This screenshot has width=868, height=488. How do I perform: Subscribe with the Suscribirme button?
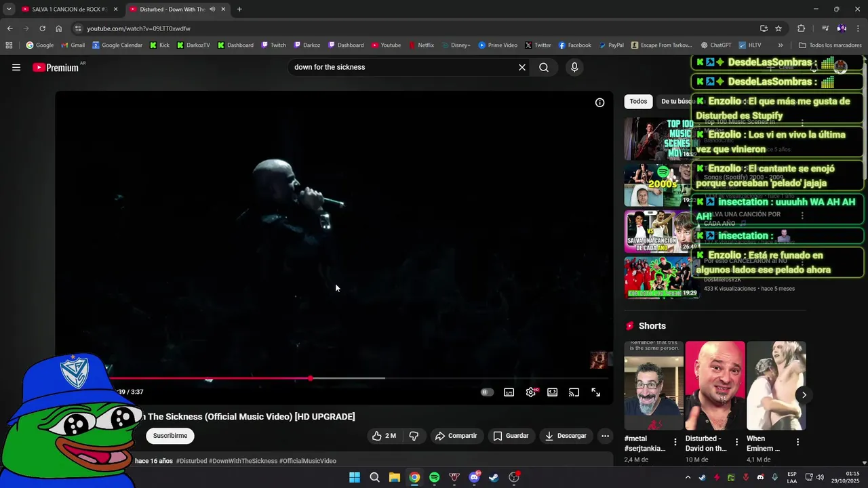[x=170, y=436]
